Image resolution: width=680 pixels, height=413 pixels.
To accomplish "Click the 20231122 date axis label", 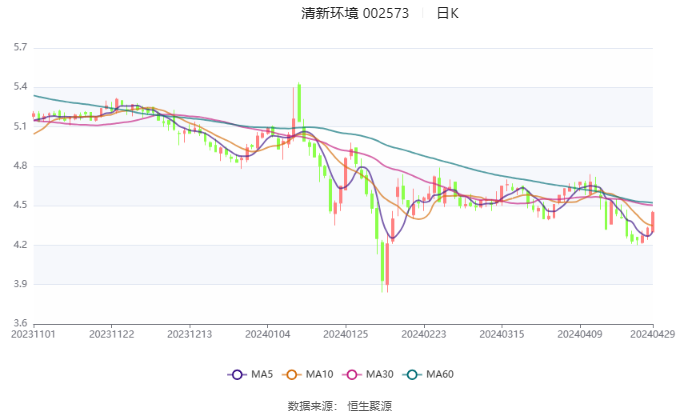I will pyautogui.click(x=111, y=334).
